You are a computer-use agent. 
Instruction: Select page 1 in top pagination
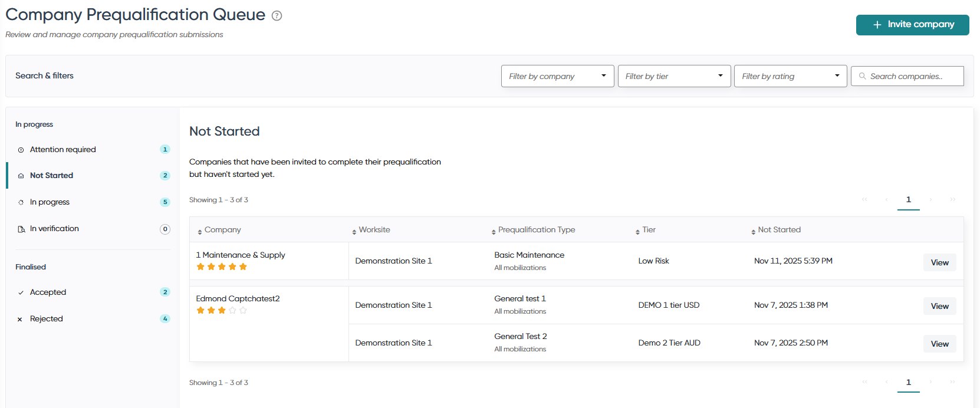coord(909,200)
